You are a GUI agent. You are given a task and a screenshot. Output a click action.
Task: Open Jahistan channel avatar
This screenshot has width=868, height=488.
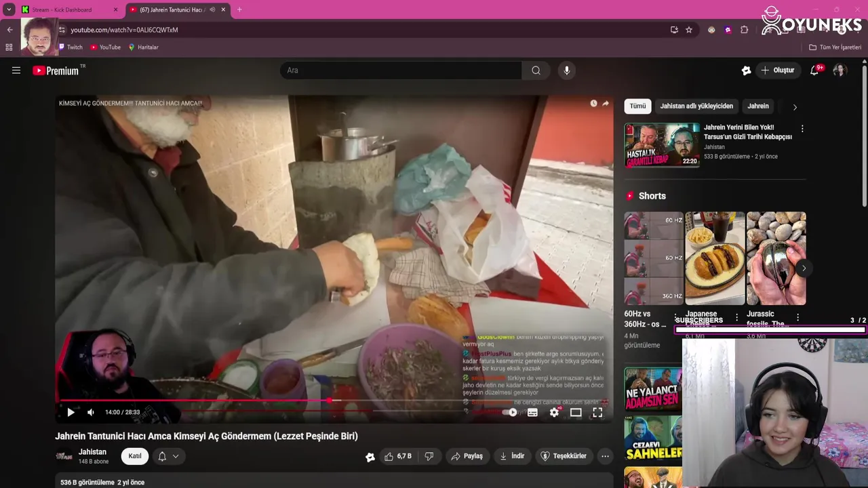pyautogui.click(x=64, y=456)
